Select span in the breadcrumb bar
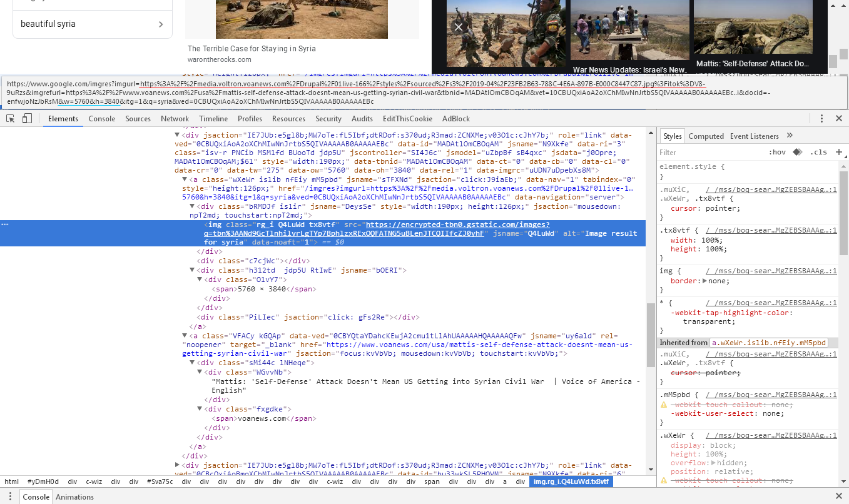Screen dimensions: 849x504 point(432,481)
